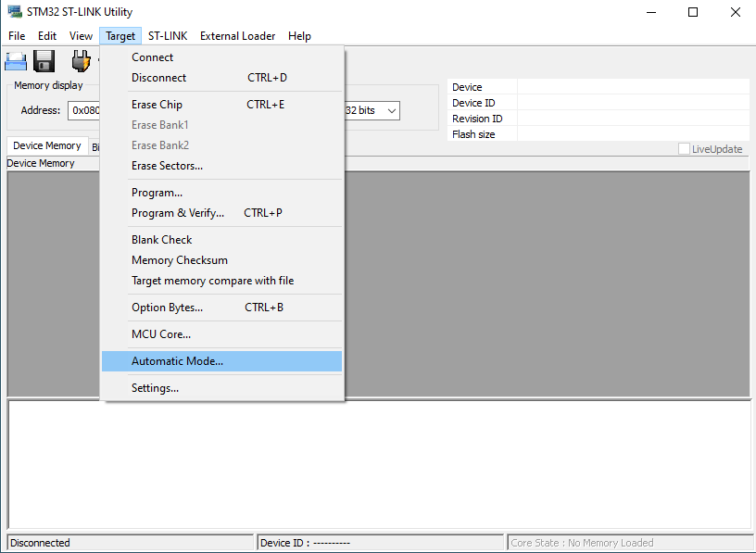Select Erase Bank1 menu entry
Screen dimensions: 756x553
point(221,125)
